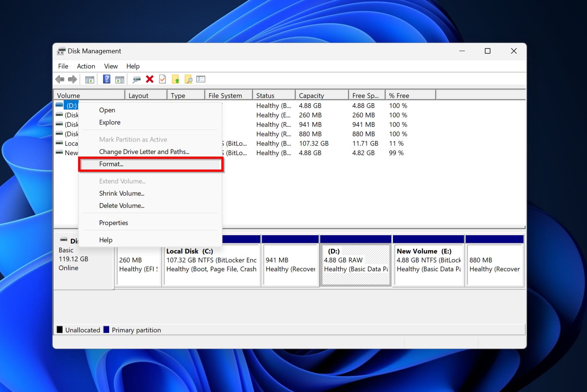The width and height of the screenshot is (587, 392).
Task: Click the drive-with-plug toolbar icon
Action: coord(137,79)
